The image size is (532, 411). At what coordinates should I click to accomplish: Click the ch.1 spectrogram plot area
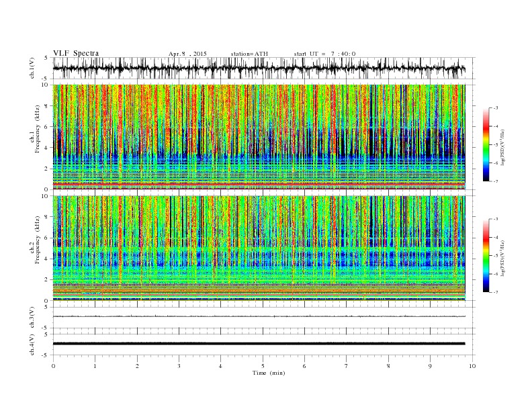[x=259, y=137]
